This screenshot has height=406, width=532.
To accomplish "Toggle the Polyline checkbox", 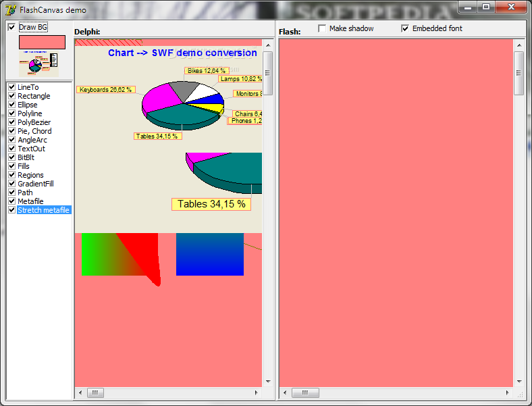I will pos(12,113).
